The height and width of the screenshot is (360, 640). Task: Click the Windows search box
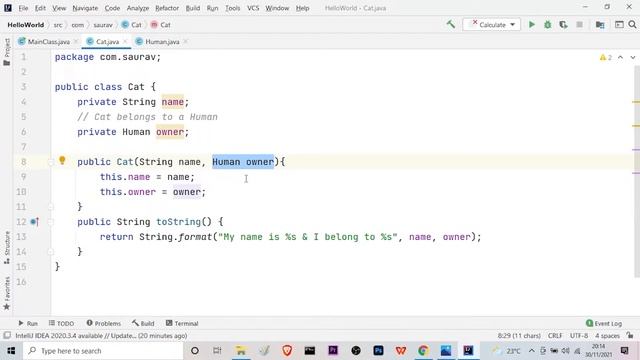(103, 351)
